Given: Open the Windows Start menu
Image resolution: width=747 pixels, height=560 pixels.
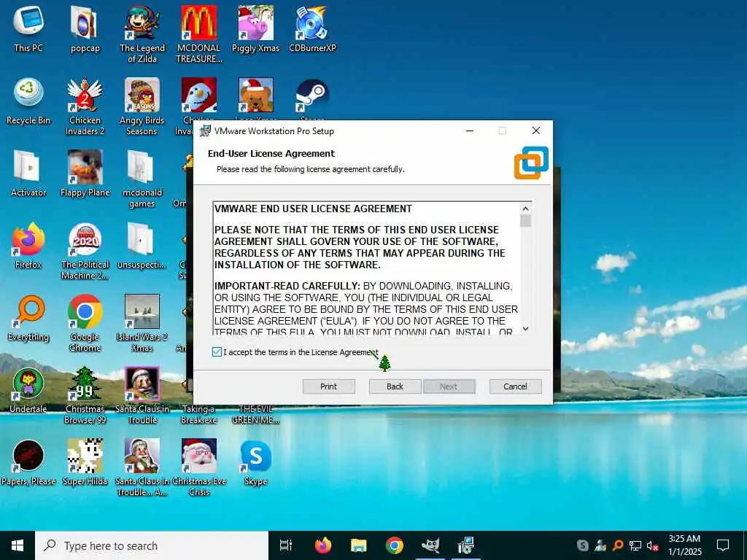Looking at the screenshot, I should pyautogui.click(x=18, y=545).
